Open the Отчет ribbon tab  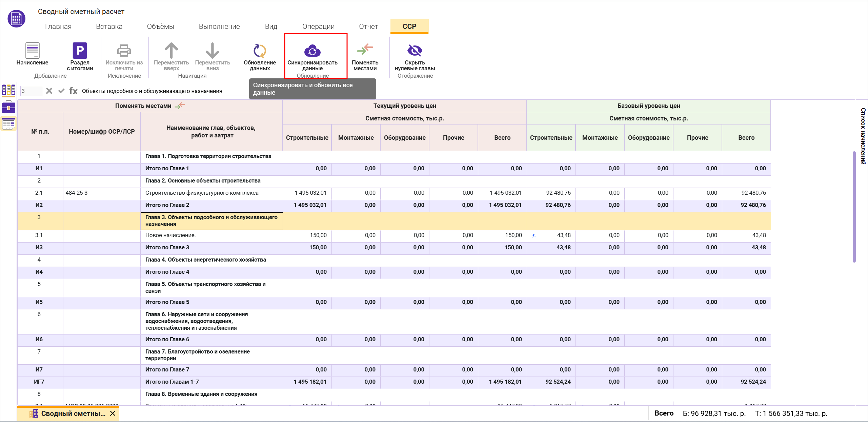tap(368, 26)
